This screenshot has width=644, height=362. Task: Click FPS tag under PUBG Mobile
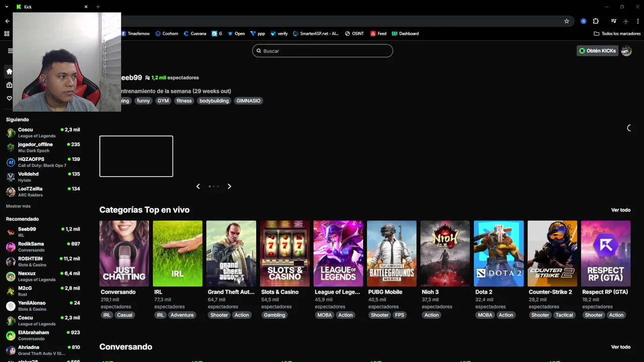pos(399,315)
